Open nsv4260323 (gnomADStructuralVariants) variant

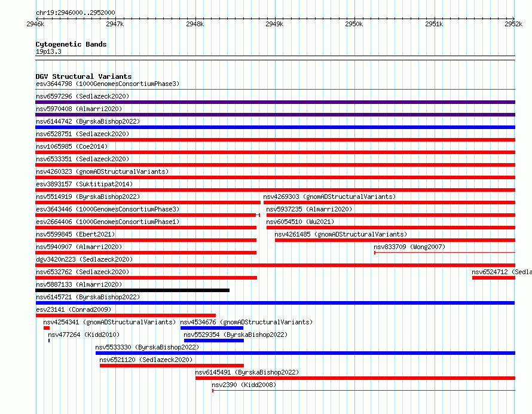pos(102,171)
